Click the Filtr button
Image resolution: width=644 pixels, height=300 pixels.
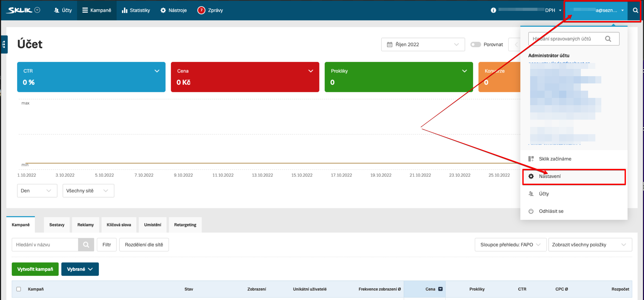tap(106, 245)
